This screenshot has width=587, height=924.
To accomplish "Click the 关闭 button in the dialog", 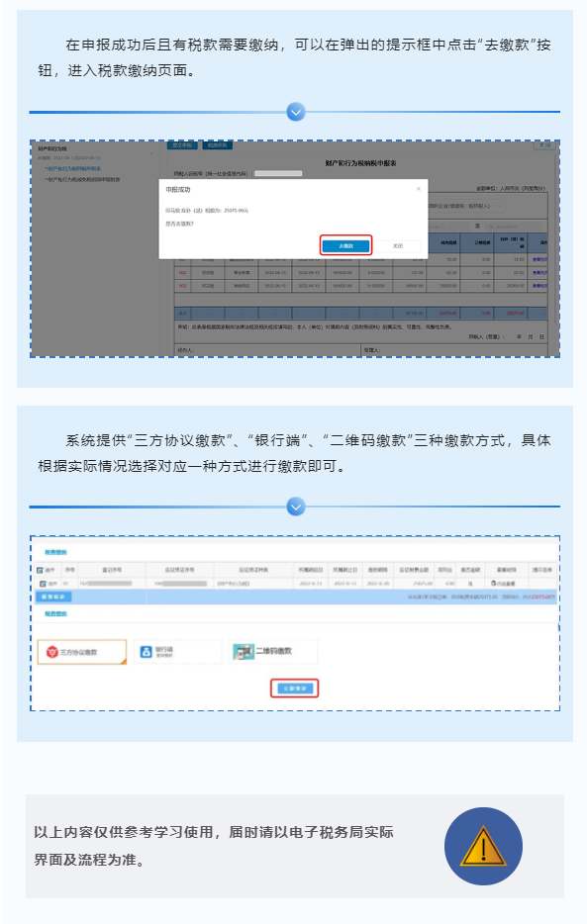I will (398, 245).
